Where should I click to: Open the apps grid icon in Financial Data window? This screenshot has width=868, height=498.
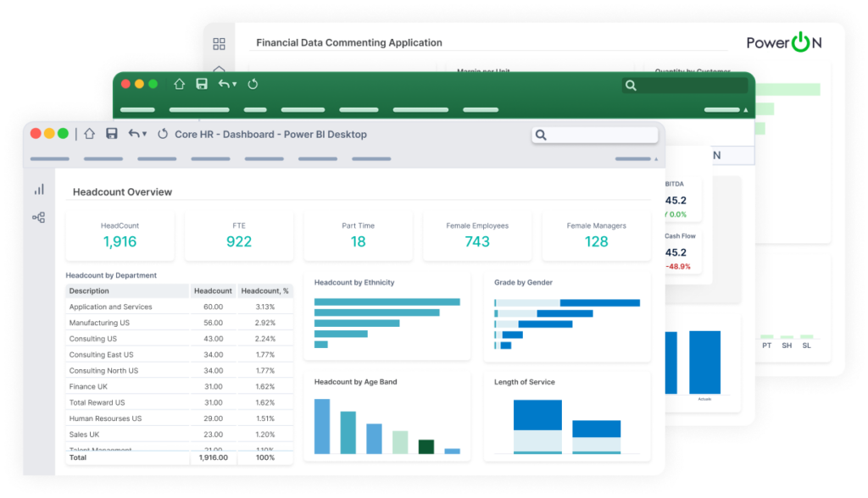(219, 42)
